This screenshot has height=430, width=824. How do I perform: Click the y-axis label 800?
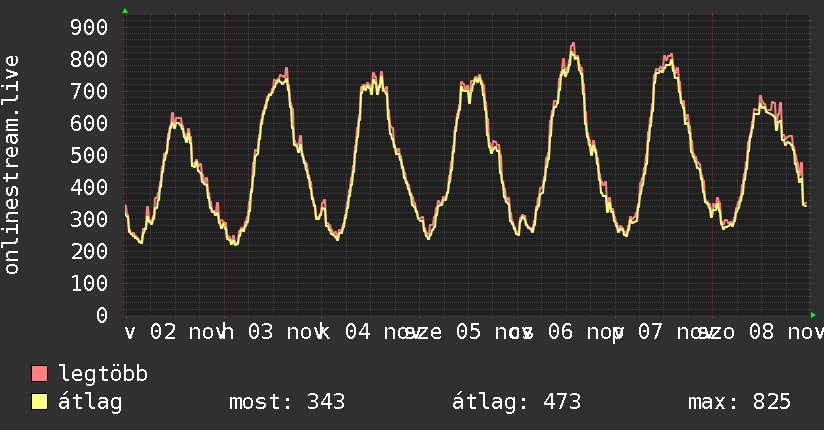89,59
